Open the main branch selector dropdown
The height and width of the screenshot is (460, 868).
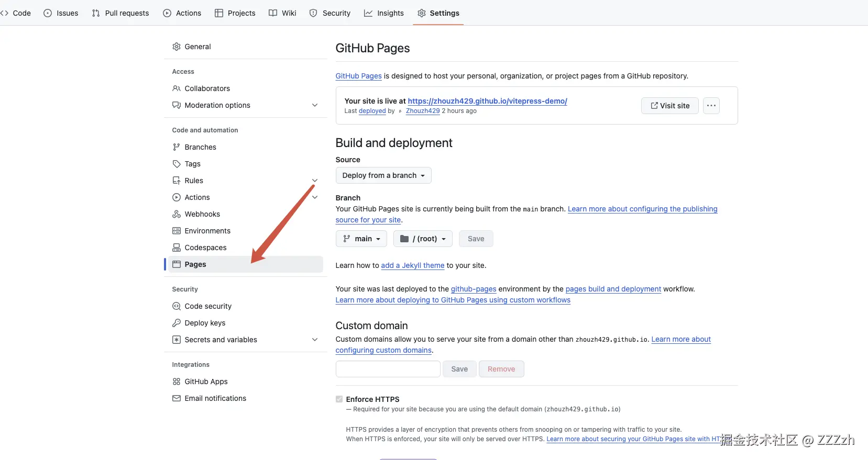tap(361, 239)
